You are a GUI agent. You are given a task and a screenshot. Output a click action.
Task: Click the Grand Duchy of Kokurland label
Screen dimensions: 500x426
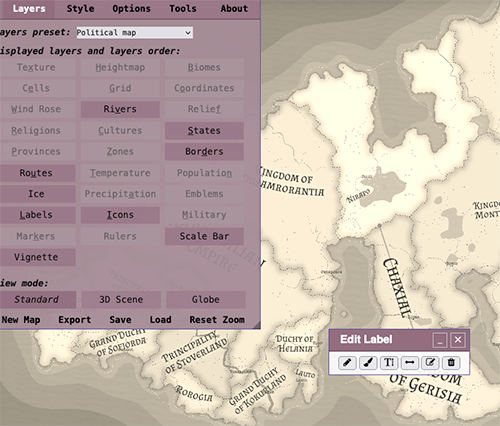pos(257,391)
